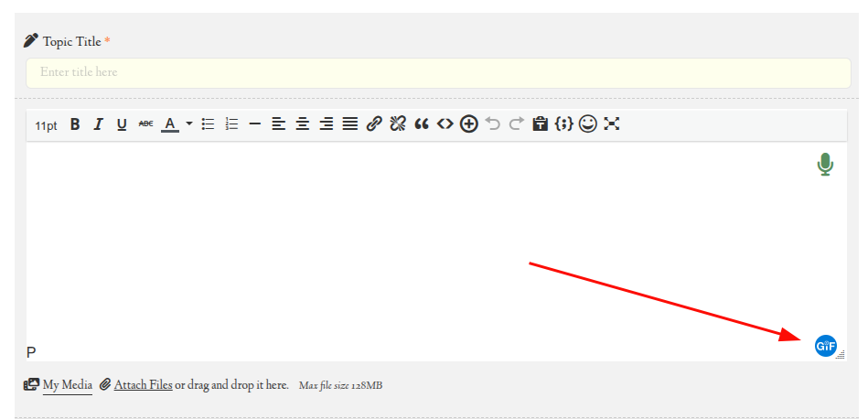Apply strikethrough to text
Image resolution: width=868 pixels, height=419 pixels.
click(145, 124)
